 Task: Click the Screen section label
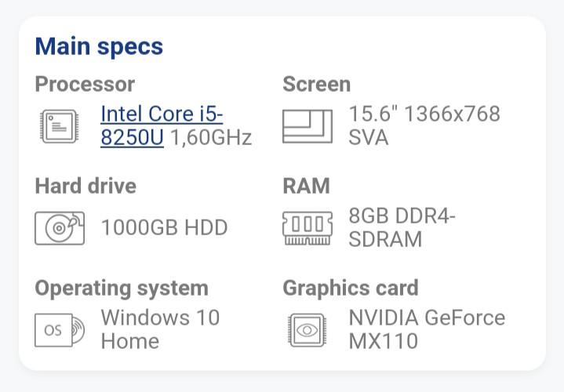pos(317,84)
